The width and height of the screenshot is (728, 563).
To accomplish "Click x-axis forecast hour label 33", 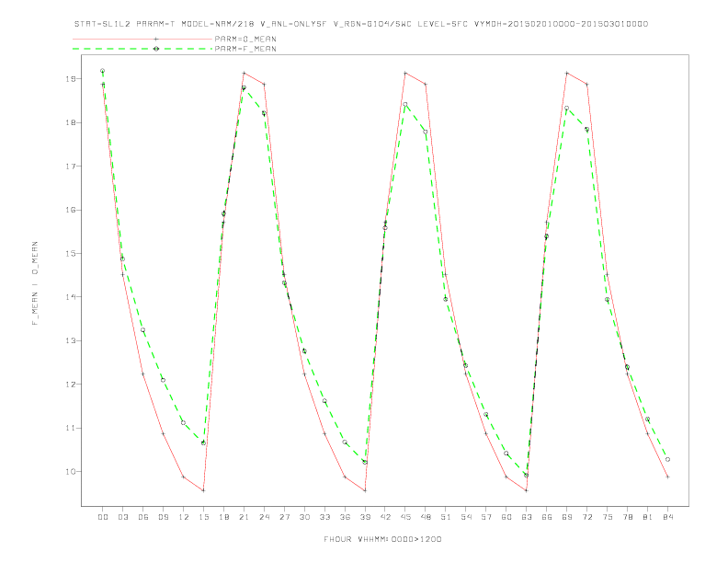I will (325, 517).
